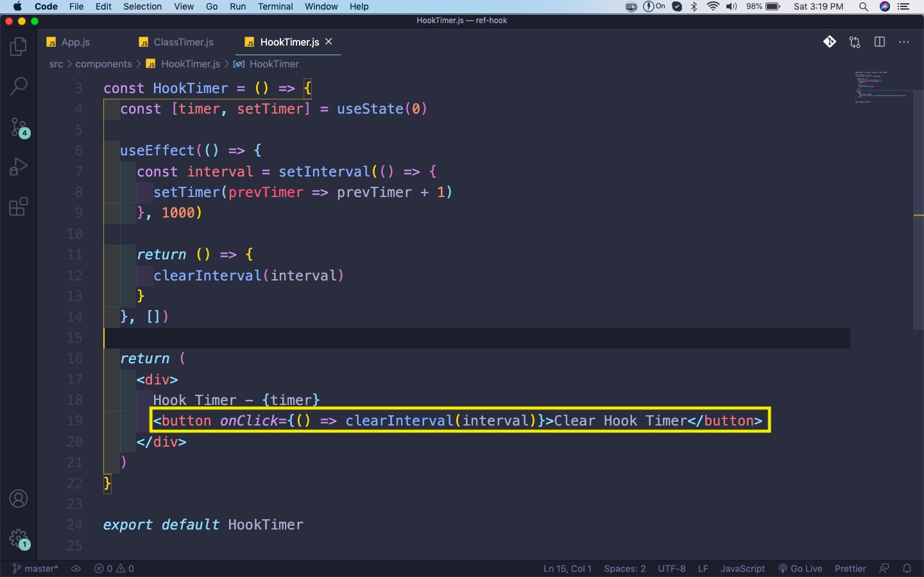This screenshot has height=577, width=924.
Task: Click the HookTimer.js breadcrumb
Action: pos(184,64)
